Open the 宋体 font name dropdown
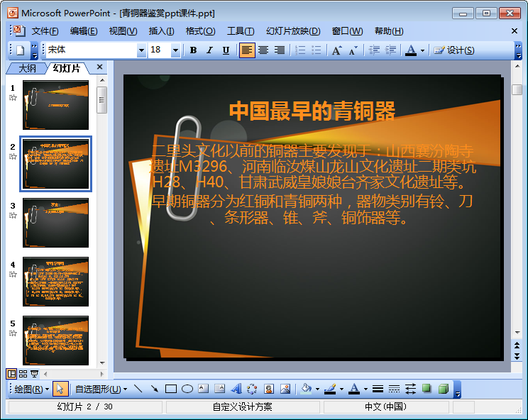This screenshot has width=528, height=420. pyautogui.click(x=142, y=50)
